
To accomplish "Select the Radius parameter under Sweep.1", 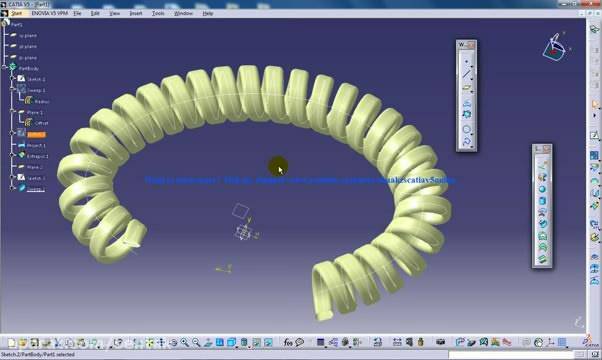I will [x=42, y=101].
